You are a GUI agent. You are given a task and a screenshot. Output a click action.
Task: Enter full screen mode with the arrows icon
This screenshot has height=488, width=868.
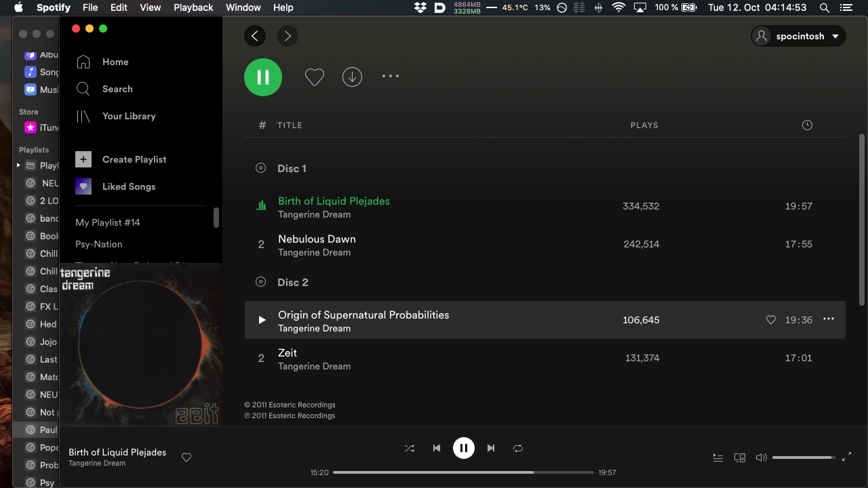(x=846, y=457)
